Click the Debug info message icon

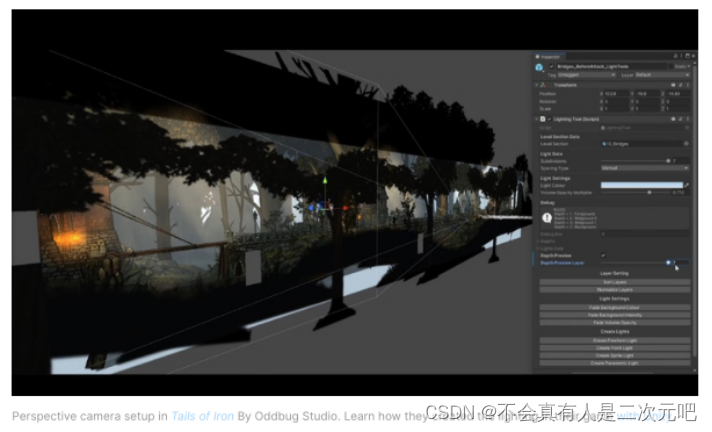[547, 218]
